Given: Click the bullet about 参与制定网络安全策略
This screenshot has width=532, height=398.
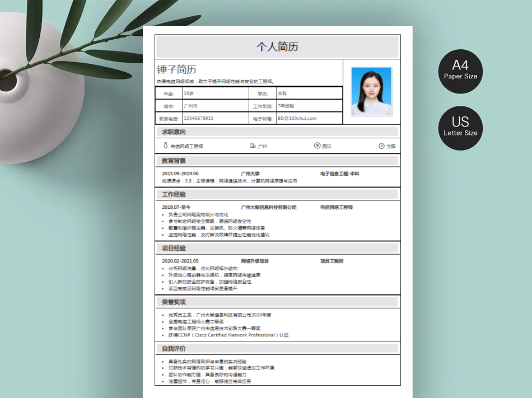Looking at the screenshot, I should [x=209, y=221].
